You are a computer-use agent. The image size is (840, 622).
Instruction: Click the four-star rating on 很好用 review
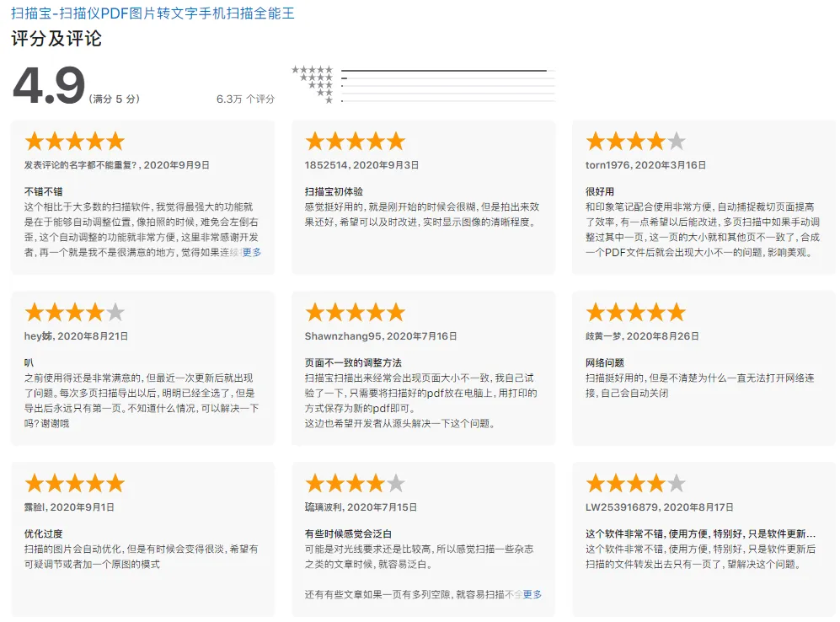635,141
